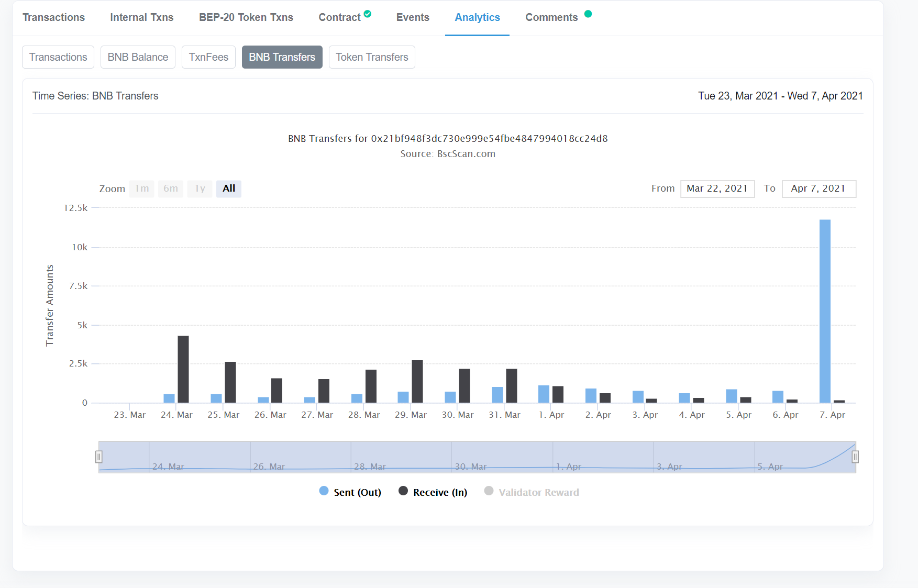This screenshot has width=918, height=588.
Task: Enable Validator Reward series in legend
Action: click(x=532, y=492)
